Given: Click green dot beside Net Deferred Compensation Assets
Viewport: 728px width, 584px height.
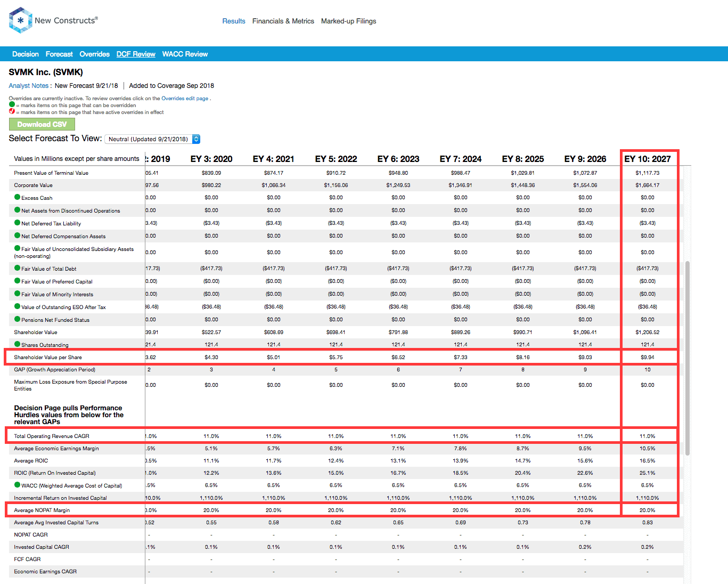Looking at the screenshot, I should 18,236.
